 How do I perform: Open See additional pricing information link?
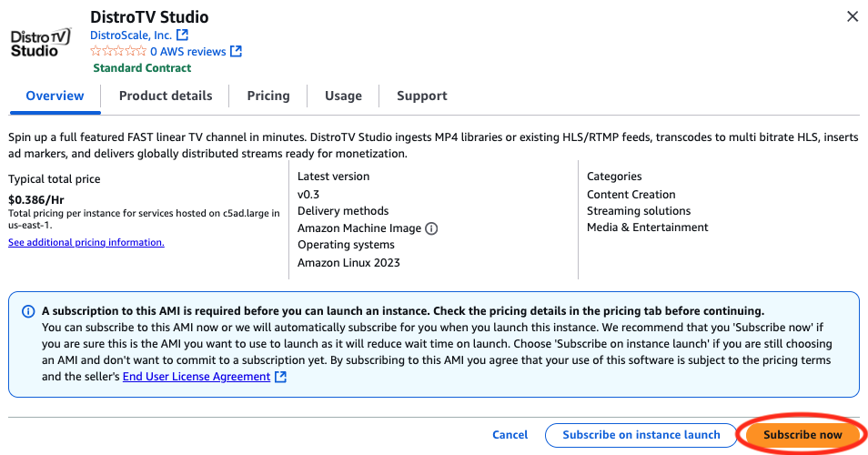[86, 243]
